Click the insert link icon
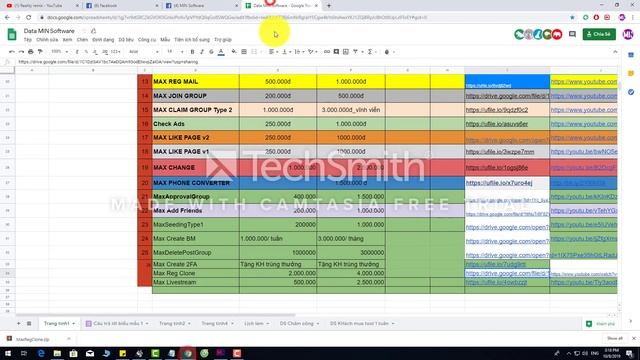 pos(327,52)
